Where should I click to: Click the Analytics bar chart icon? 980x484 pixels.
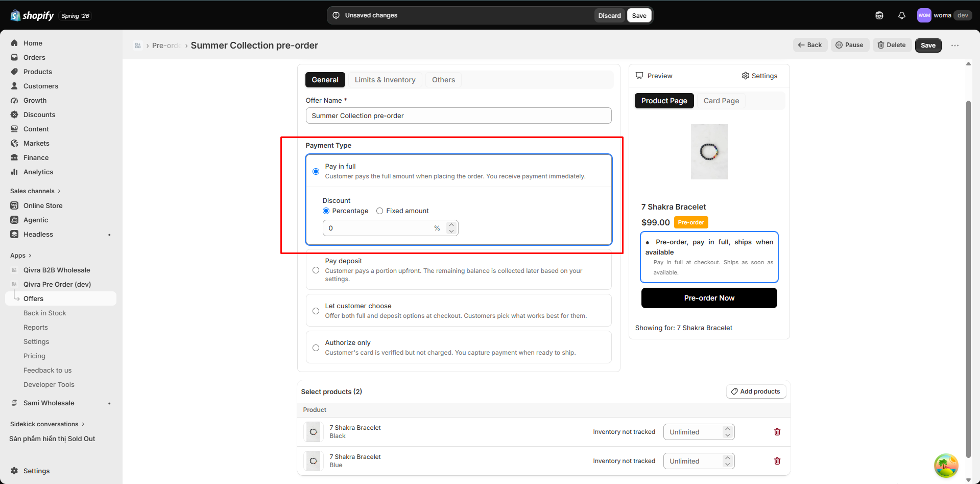click(14, 172)
